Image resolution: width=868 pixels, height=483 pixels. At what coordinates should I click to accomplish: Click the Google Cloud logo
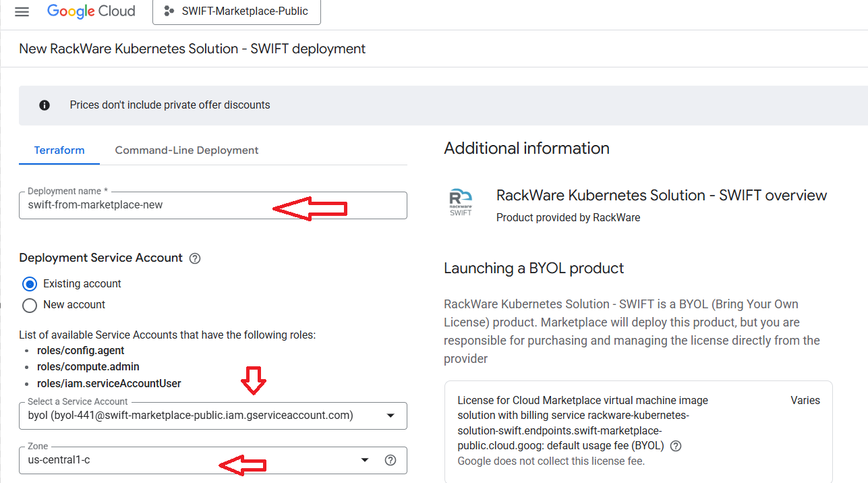point(91,11)
